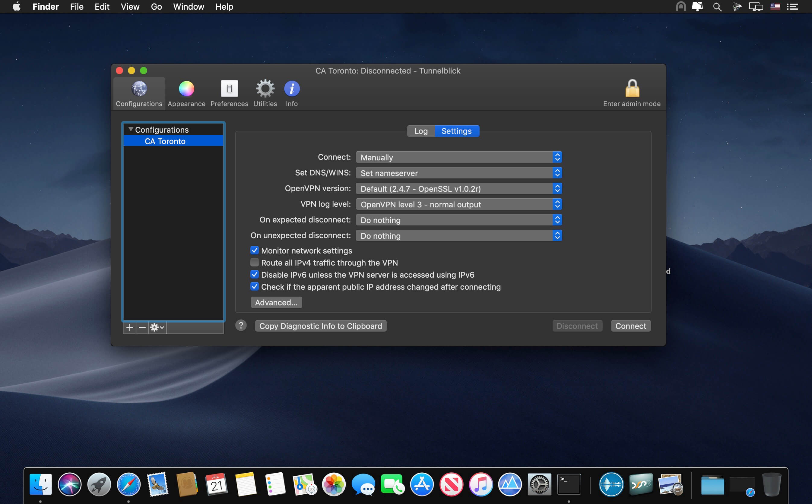Screen dimensions: 812x504
Task: Open News from the Dock
Action: [451, 484]
